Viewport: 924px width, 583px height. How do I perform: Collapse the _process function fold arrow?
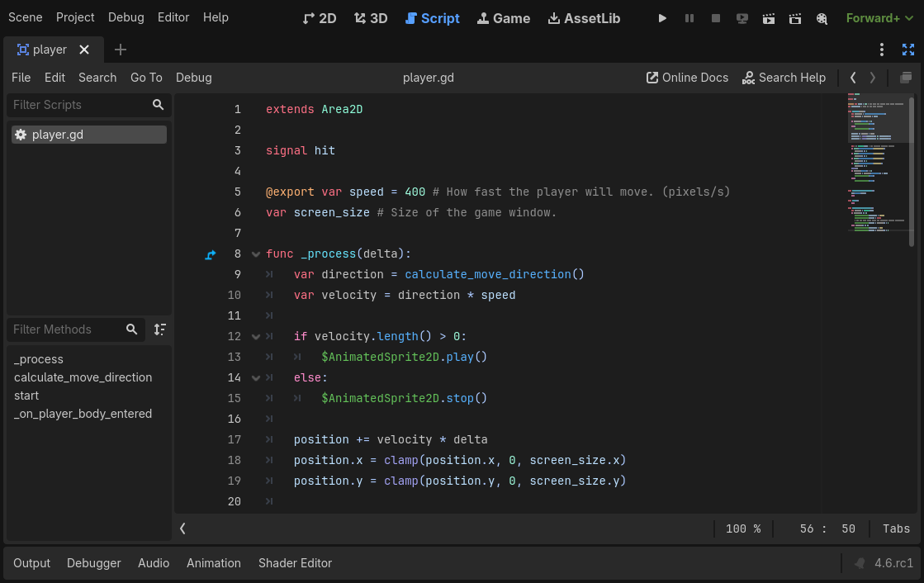pos(255,254)
